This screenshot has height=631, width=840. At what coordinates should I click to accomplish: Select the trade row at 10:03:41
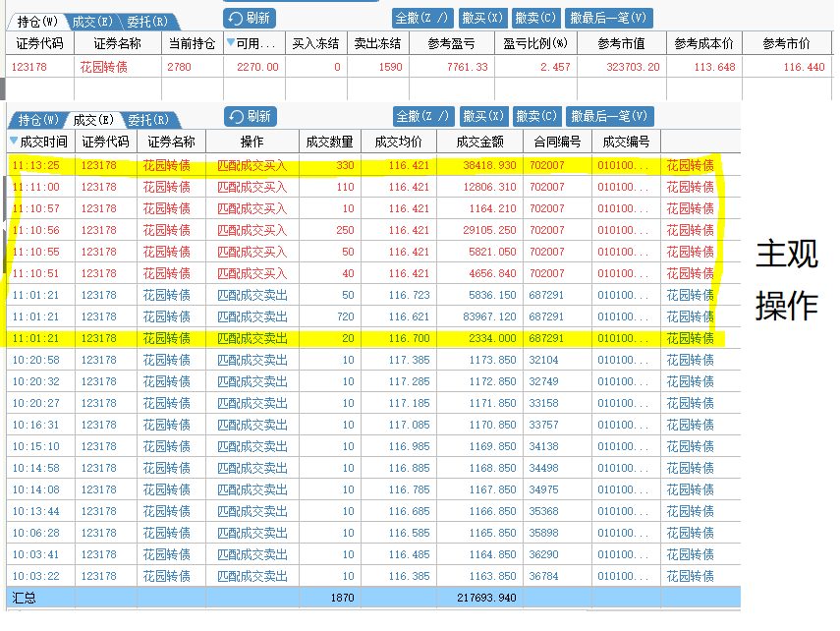373,554
